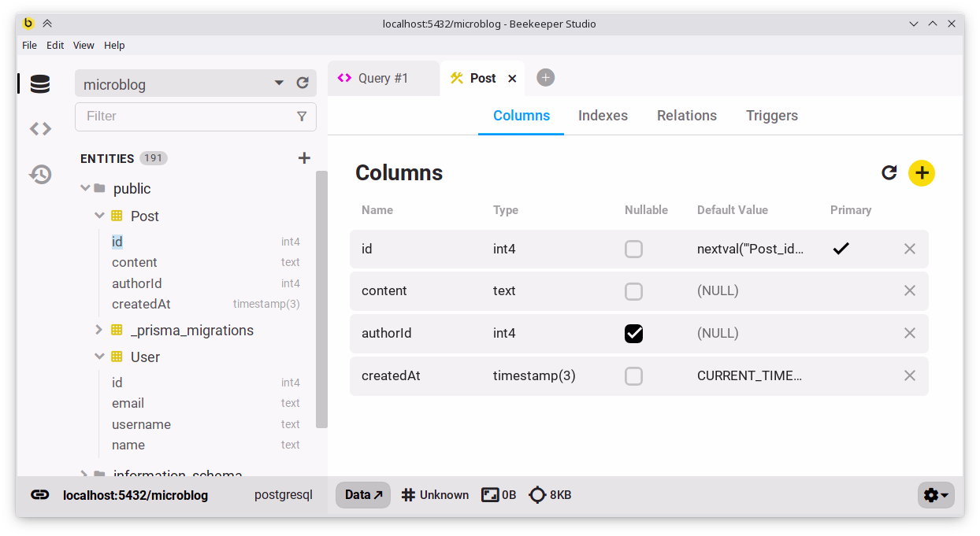Delete the content column row

click(x=910, y=291)
